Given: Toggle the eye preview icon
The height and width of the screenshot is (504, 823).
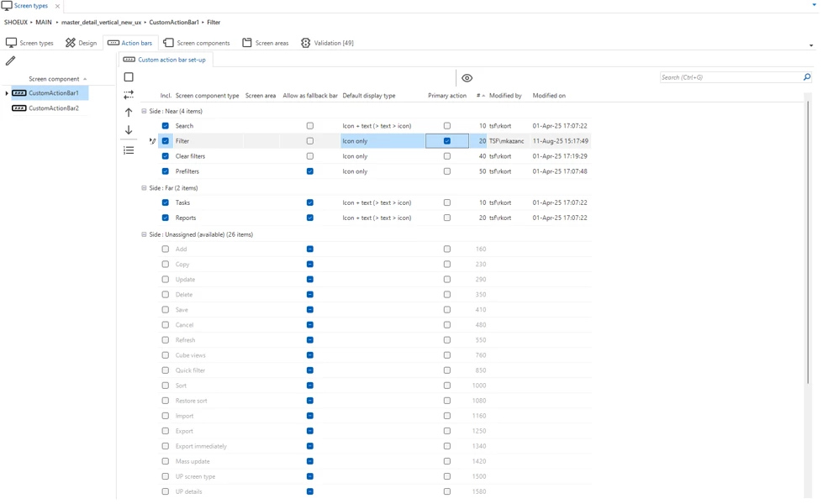Looking at the screenshot, I should (x=467, y=78).
